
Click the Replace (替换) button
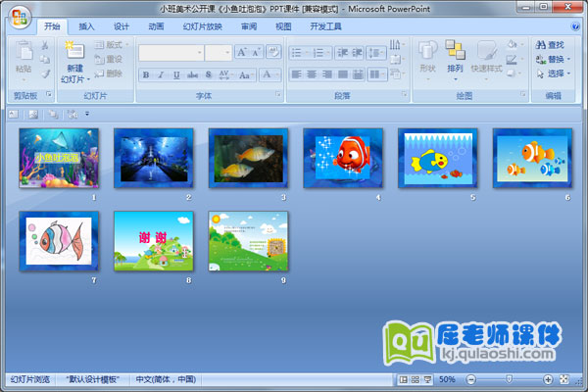[x=553, y=59]
